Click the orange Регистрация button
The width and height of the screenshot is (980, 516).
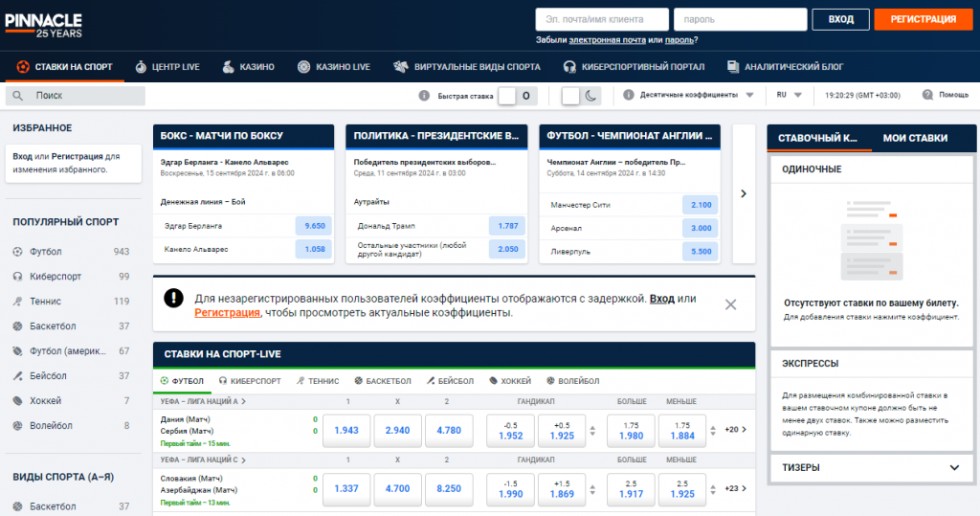pos(924,19)
